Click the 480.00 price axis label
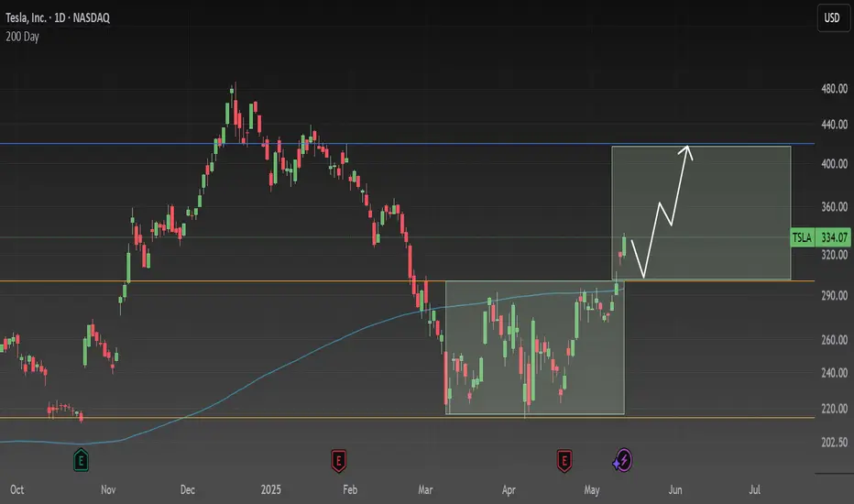 (834, 88)
